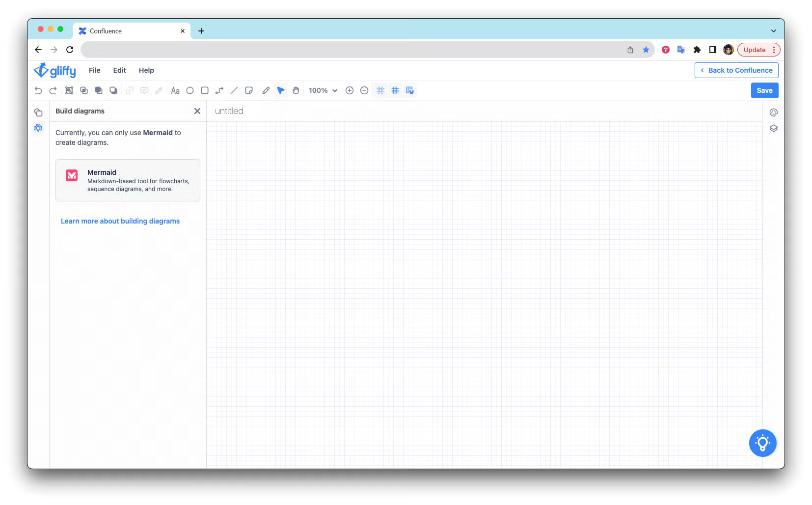Click the red circular extension icon
The image size is (812, 505).
pos(666,50)
